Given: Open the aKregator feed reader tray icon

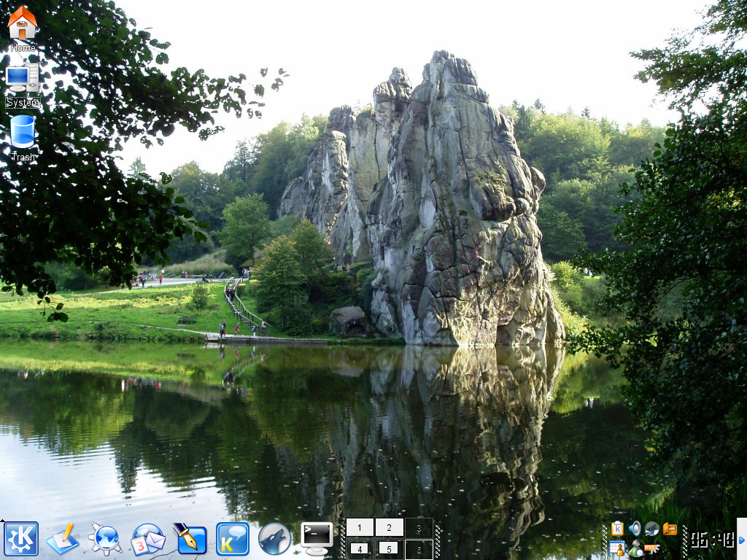Looking at the screenshot, I should click(649, 548).
